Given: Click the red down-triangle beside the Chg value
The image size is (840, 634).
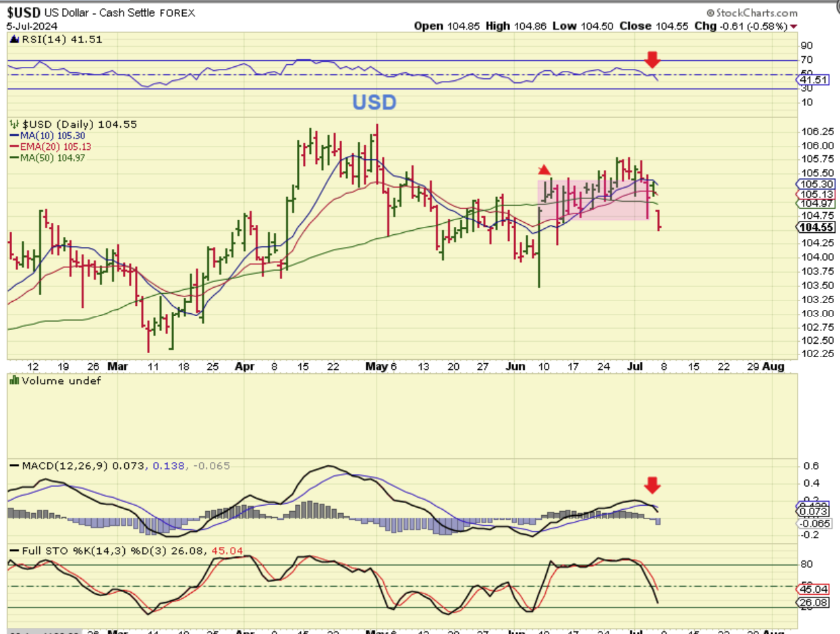Looking at the screenshot, I should coord(793,26).
